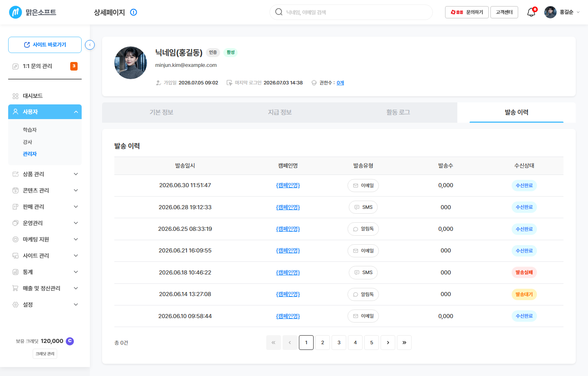Click the 이메일 tag in the 06.30 row

(x=363, y=186)
